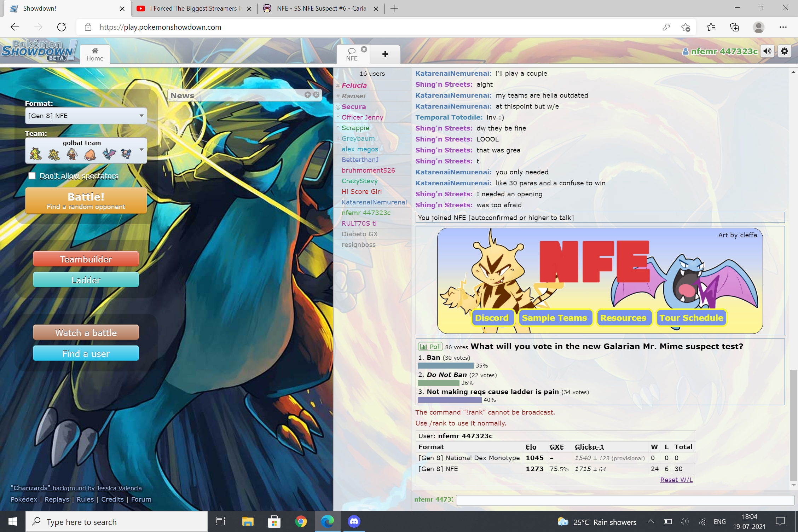
Task: Open the clock showing 18:04
Action: tap(749, 521)
